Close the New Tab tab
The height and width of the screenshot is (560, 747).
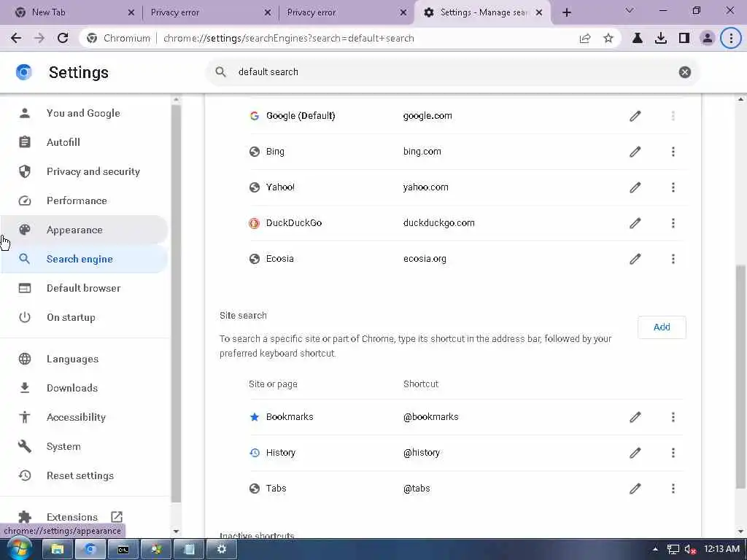pyautogui.click(x=131, y=12)
